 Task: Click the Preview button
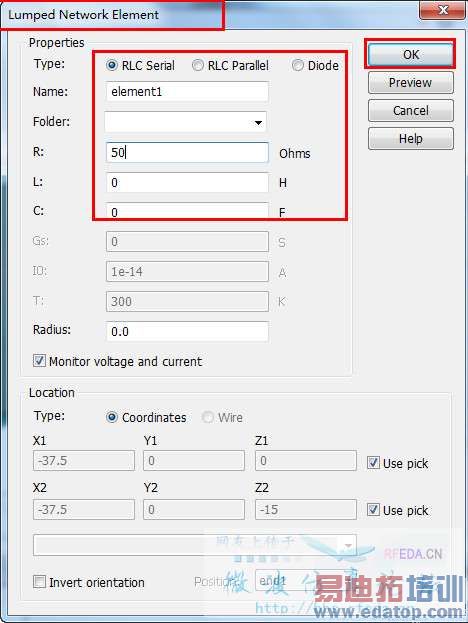pyautogui.click(x=410, y=83)
